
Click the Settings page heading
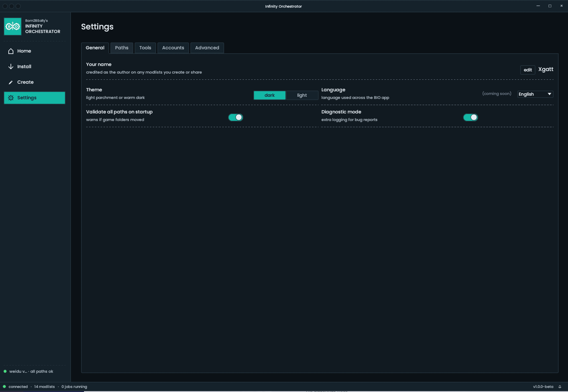97,27
